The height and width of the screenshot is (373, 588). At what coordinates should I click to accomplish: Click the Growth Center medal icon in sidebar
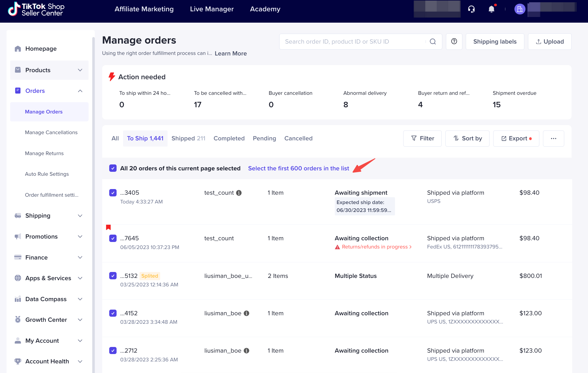point(18,320)
